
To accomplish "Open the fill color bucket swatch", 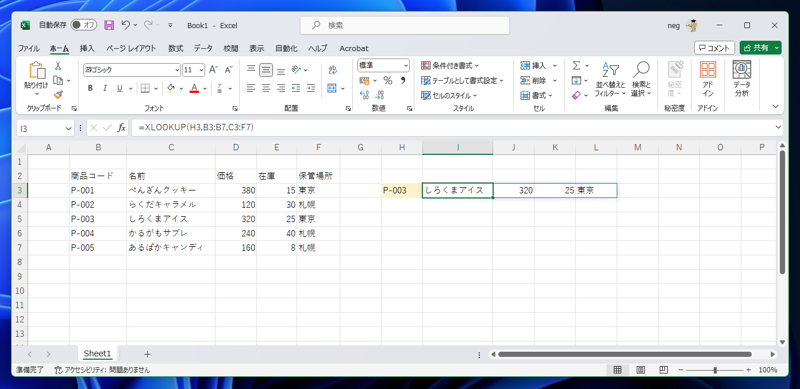I will (171, 88).
